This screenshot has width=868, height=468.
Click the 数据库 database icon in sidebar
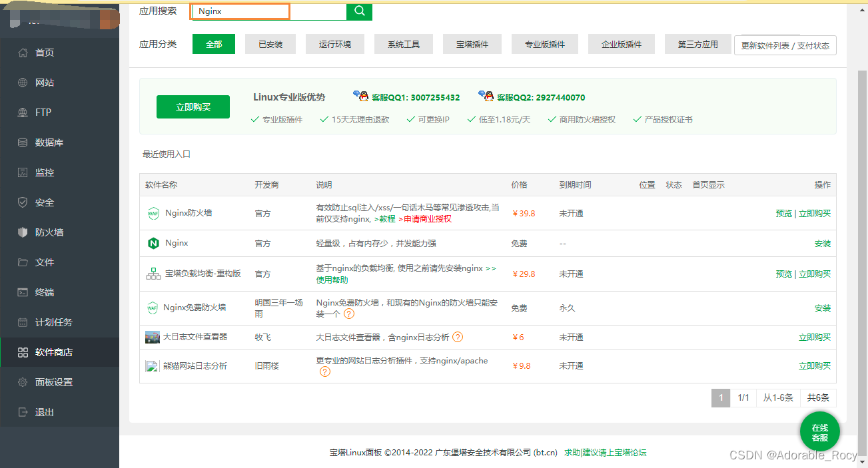coord(23,142)
